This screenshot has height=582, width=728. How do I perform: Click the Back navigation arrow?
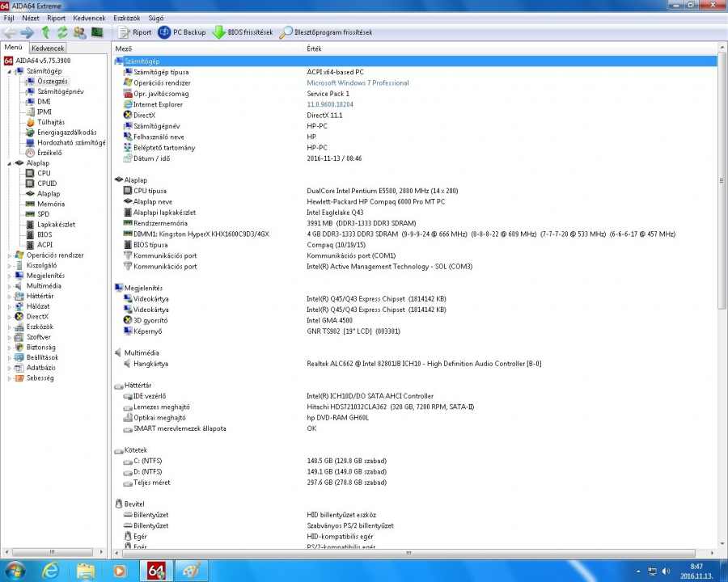coord(11,32)
